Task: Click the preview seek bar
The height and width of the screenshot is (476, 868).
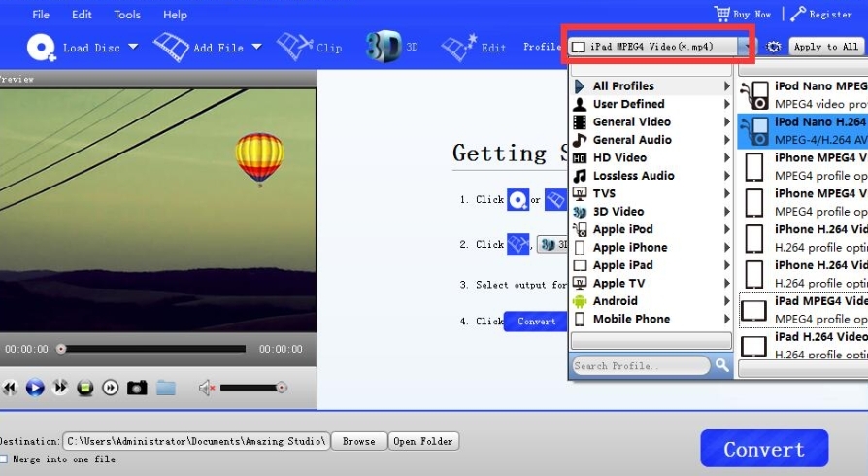Action: click(152, 349)
